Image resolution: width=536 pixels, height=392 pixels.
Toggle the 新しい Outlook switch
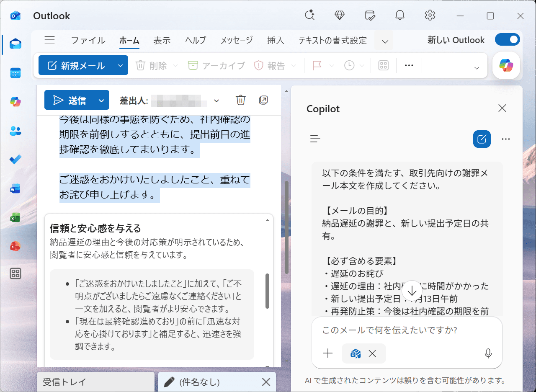click(508, 40)
